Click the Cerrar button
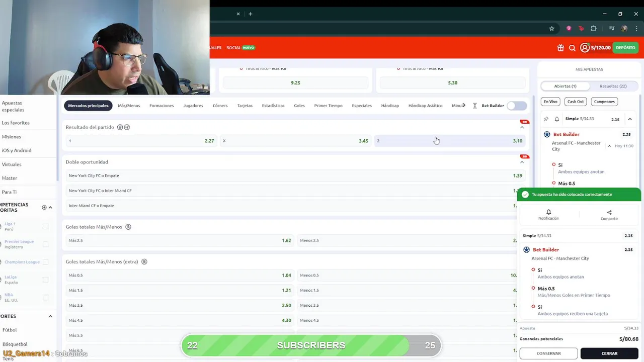 (x=609, y=353)
